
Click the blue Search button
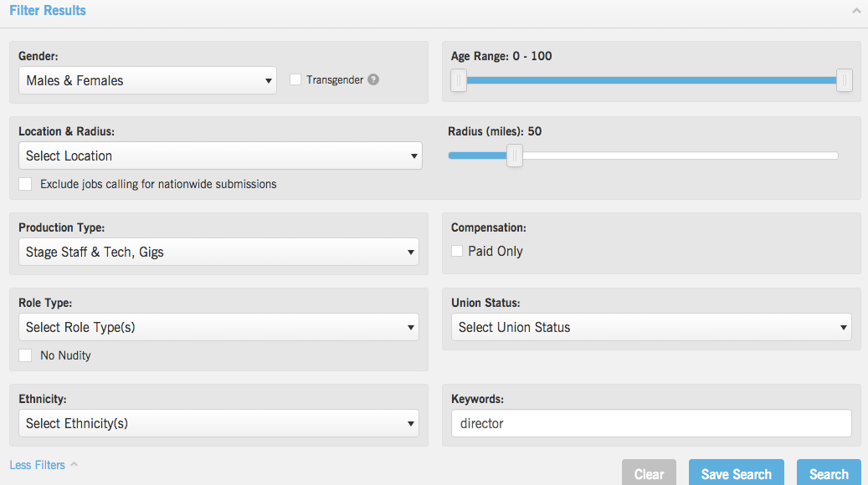(829, 473)
